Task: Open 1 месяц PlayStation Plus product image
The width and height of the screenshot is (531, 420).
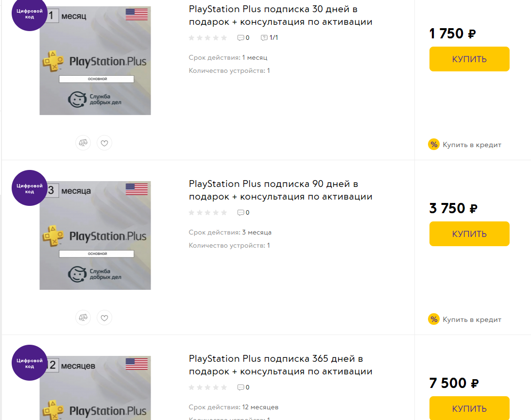Action: [x=95, y=61]
